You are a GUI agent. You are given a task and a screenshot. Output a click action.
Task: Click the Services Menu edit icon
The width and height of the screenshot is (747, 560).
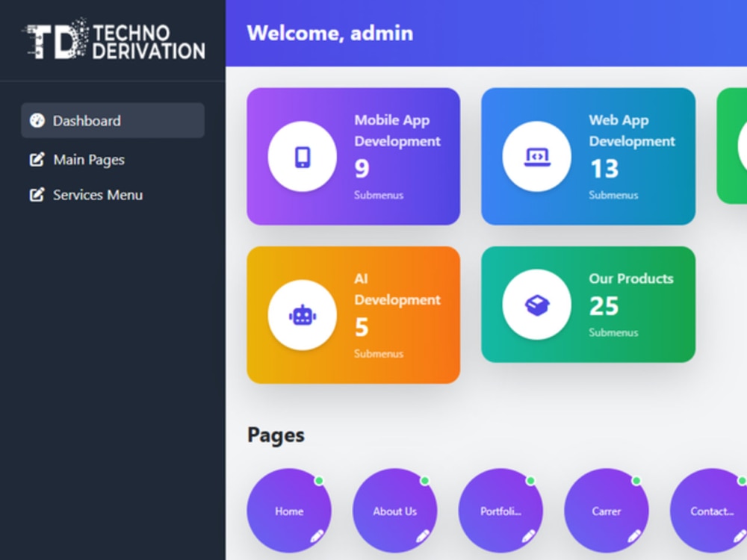coord(37,195)
